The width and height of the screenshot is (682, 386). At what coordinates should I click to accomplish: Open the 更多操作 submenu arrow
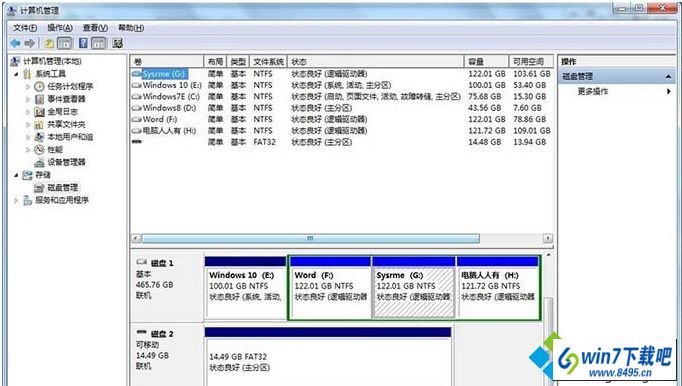[669, 91]
